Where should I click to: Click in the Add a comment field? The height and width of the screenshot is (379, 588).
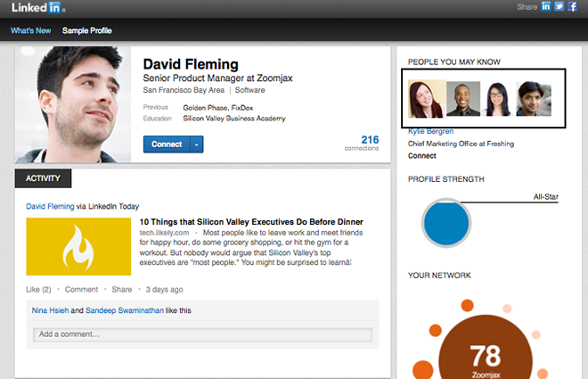tap(202, 334)
